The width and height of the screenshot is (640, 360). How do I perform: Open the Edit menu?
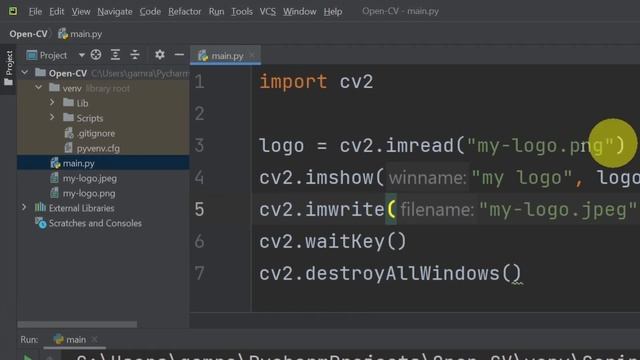pyautogui.click(x=56, y=11)
